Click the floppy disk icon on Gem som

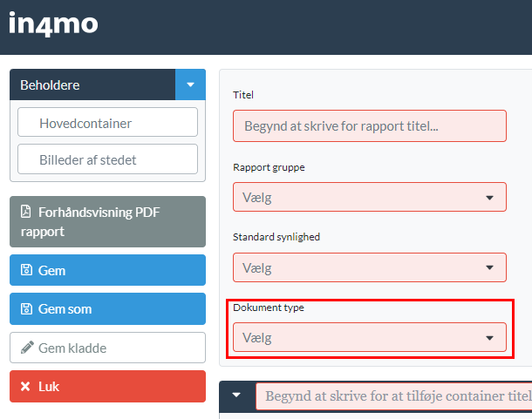26,309
